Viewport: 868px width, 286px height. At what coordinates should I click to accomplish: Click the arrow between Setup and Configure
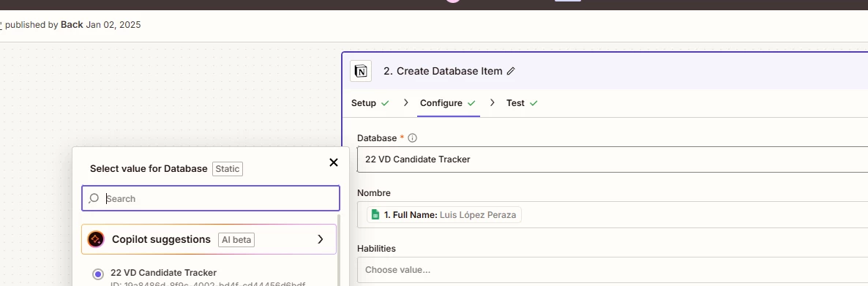[x=405, y=103]
